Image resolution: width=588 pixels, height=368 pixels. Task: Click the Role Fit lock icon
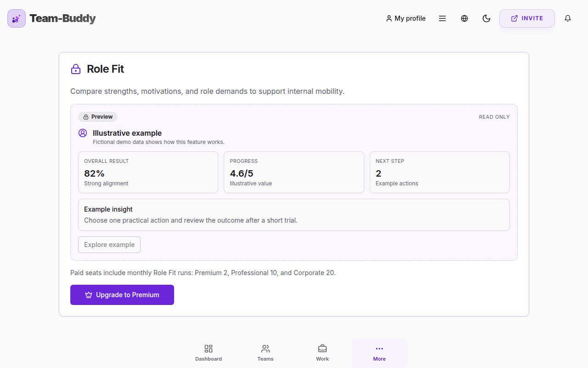click(x=76, y=69)
